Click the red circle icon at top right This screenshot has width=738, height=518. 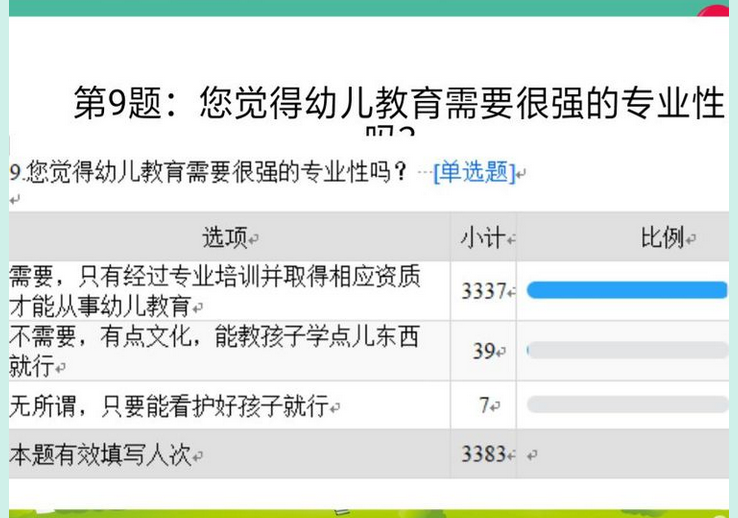pyautogui.click(x=714, y=10)
